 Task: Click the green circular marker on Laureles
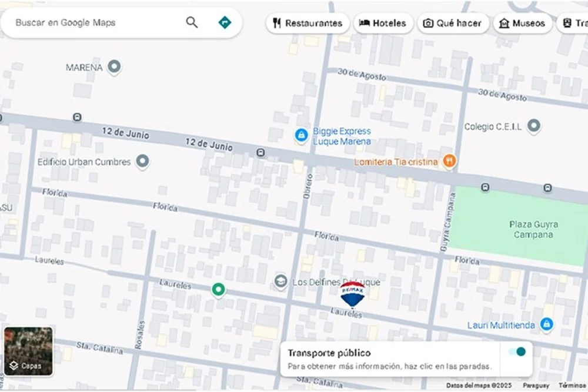(219, 289)
